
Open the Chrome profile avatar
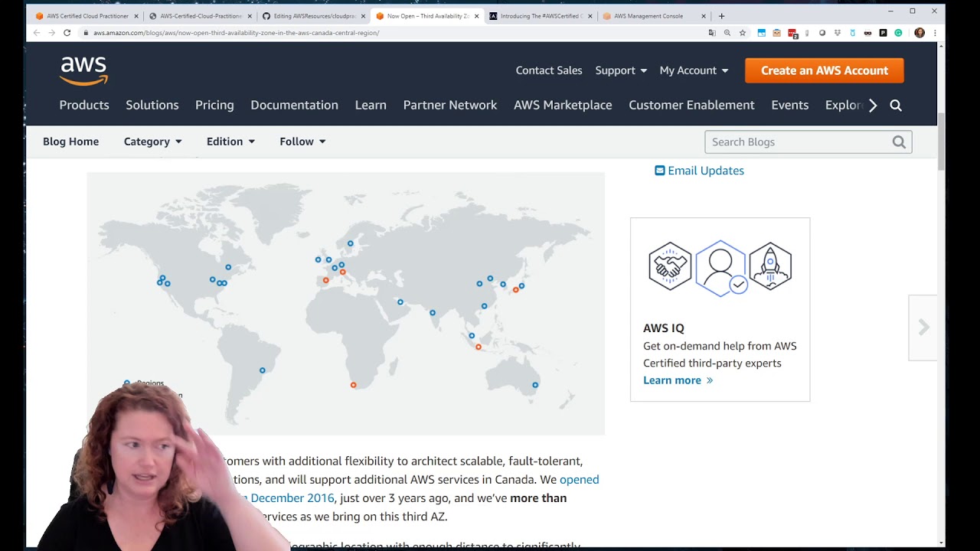coord(920,33)
